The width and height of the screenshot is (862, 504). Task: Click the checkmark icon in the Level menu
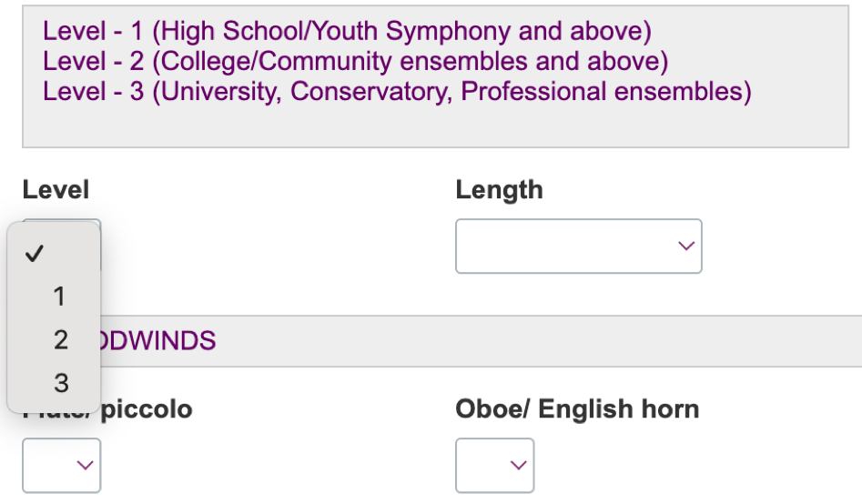tap(35, 254)
